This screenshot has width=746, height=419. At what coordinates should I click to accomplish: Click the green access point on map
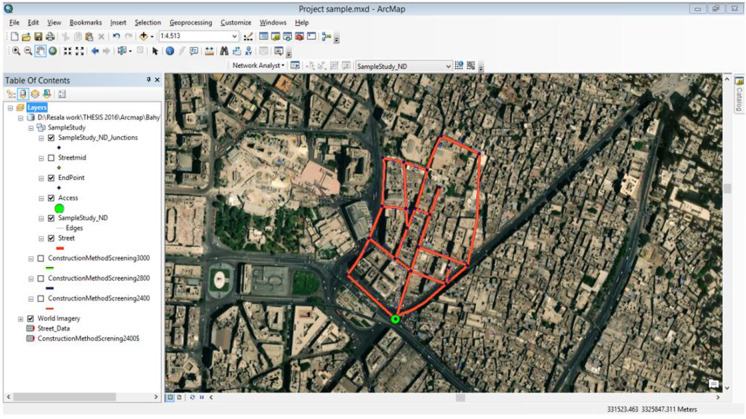coord(395,319)
